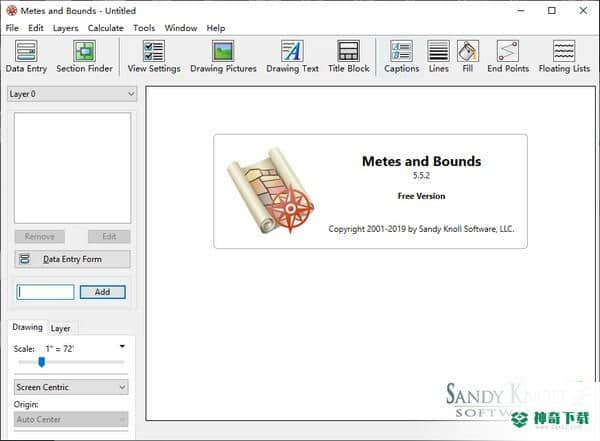Image resolution: width=600 pixels, height=441 pixels.
Task: Click the Metes and Bounds title bar icon
Action: click(12, 11)
